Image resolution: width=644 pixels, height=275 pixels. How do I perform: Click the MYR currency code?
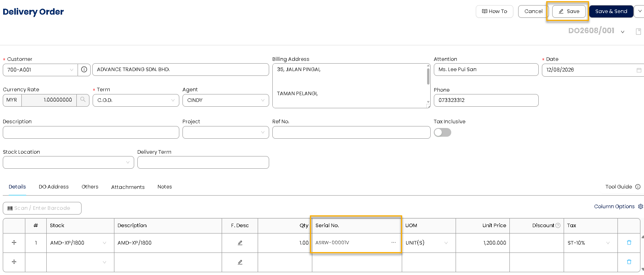(x=12, y=100)
